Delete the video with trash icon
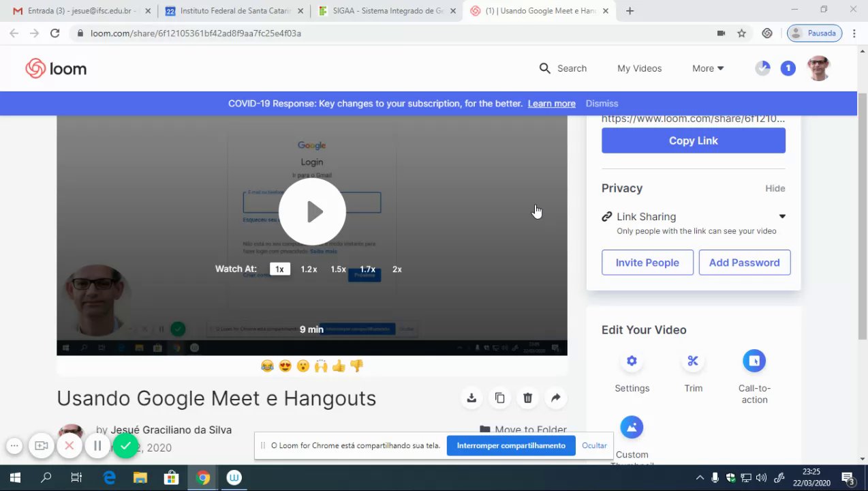Screen dimensions: 868x491 pos(527,398)
